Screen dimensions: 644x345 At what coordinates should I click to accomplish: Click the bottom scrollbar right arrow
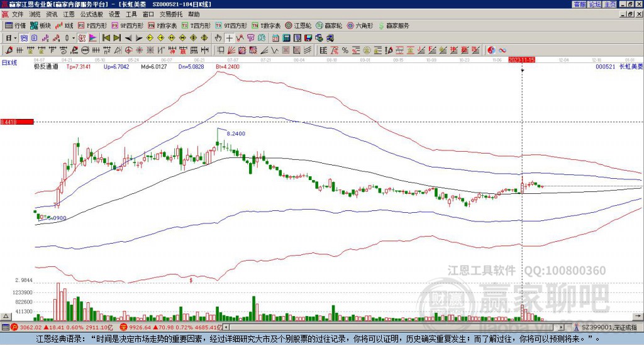point(561,327)
